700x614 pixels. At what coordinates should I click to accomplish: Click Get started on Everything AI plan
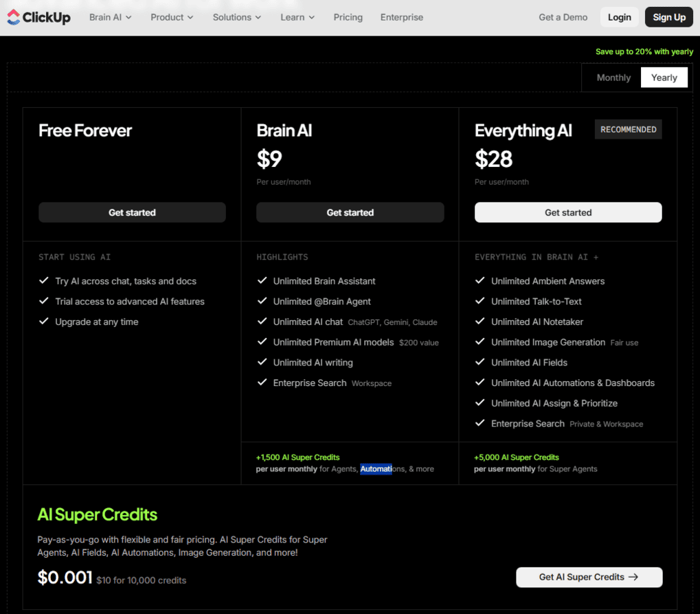click(567, 212)
